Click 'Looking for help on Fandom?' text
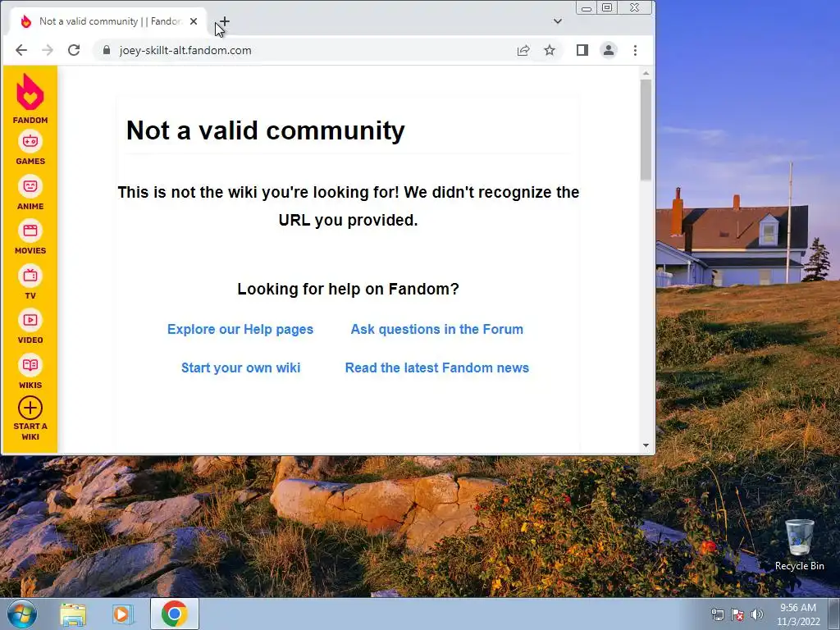Screen dimensions: 840x630 click(348, 290)
